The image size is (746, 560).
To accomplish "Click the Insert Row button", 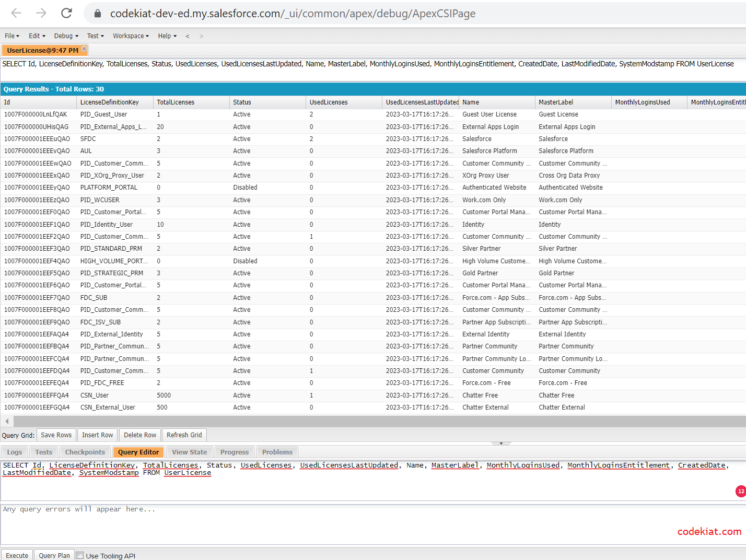I will 98,435.
